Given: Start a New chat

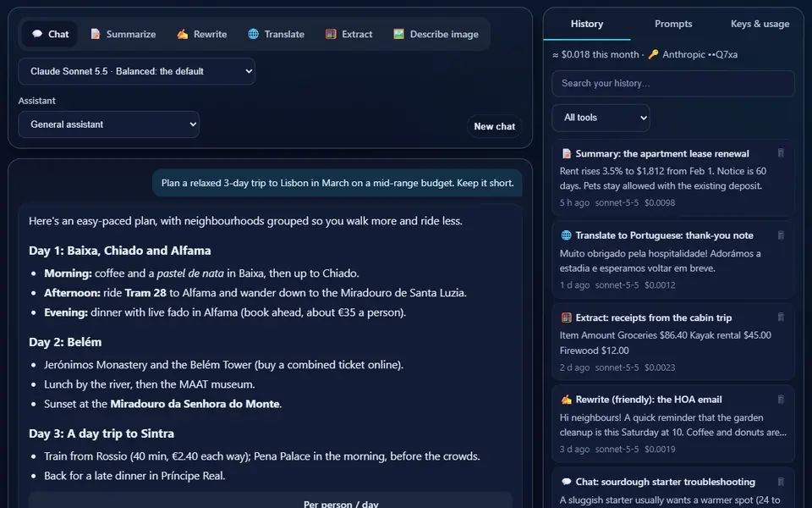Looking at the screenshot, I should click(x=494, y=126).
